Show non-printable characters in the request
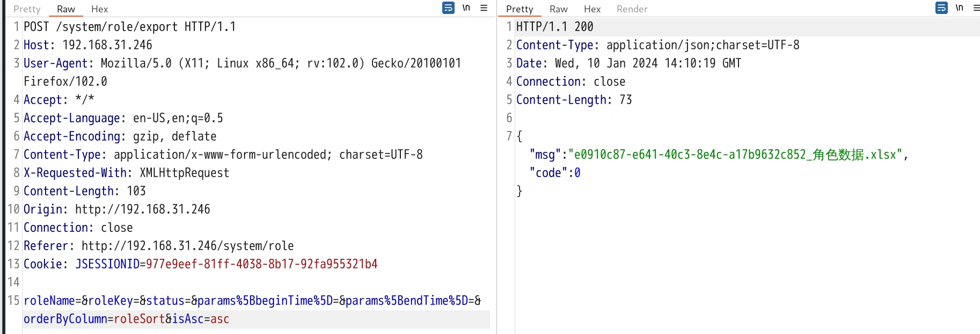The height and width of the screenshot is (334, 980). point(466,8)
